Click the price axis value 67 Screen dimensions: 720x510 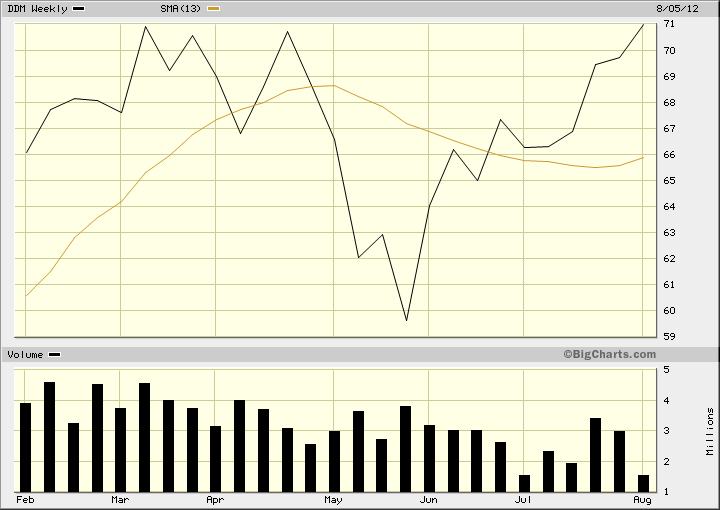(x=669, y=129)
